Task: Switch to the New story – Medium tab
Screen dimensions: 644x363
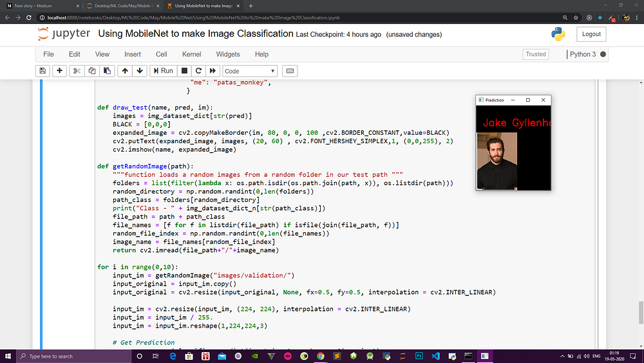Action: pyautogui.click(x=41, y=6)
